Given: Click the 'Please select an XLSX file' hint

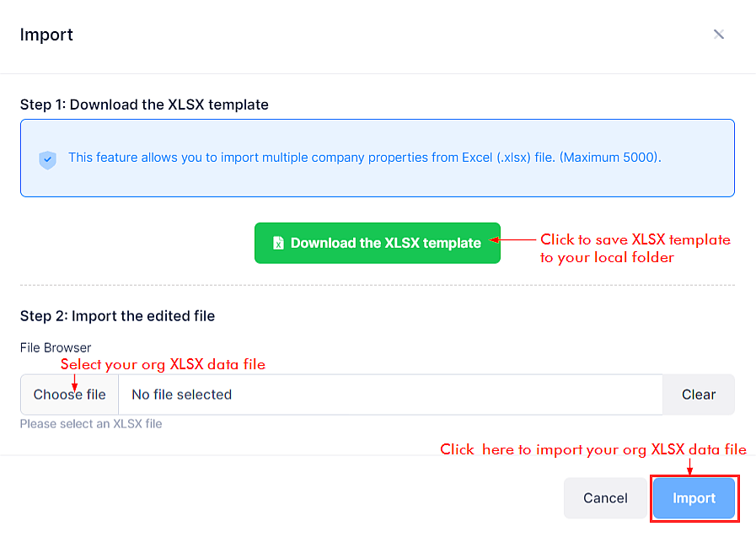Looking at the screenshot, I should pyautogui.click(x=91, y=424).
